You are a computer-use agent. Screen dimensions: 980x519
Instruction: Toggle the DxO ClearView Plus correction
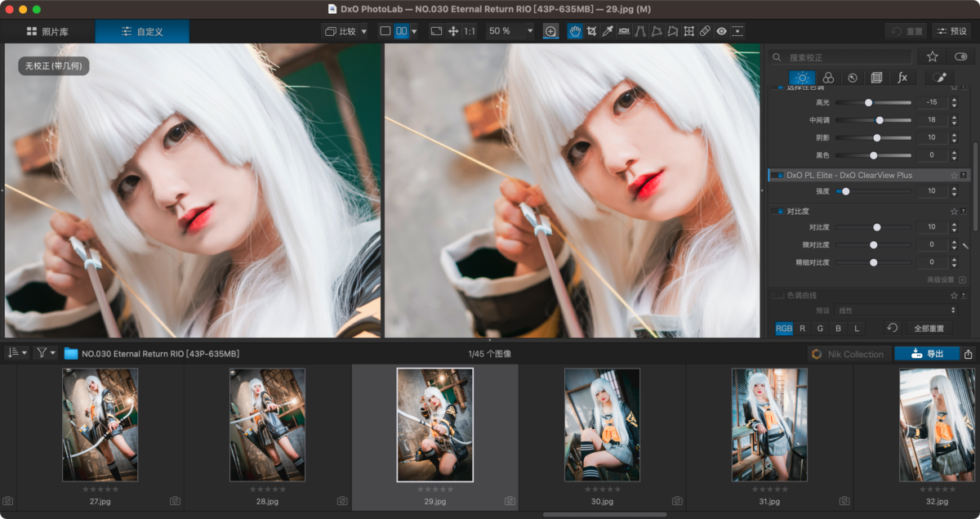pyautogui.click(x=778, y=175)
